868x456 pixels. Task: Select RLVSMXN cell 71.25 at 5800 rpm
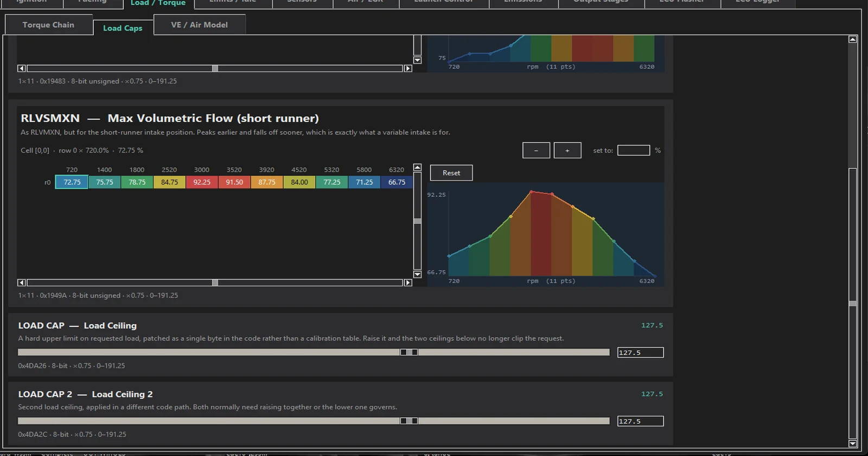click(x=365, y=182)
